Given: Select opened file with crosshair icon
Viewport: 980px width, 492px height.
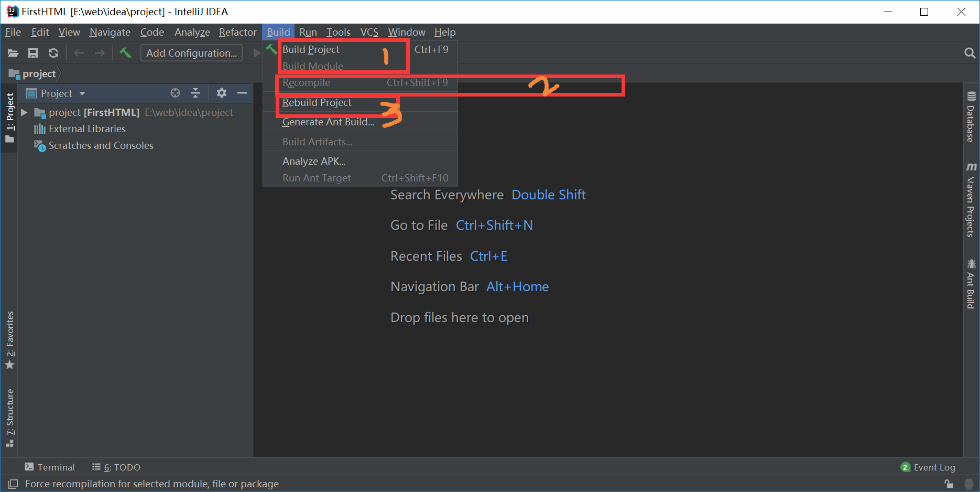Looking at the screenshot, I should click(175, 93).
